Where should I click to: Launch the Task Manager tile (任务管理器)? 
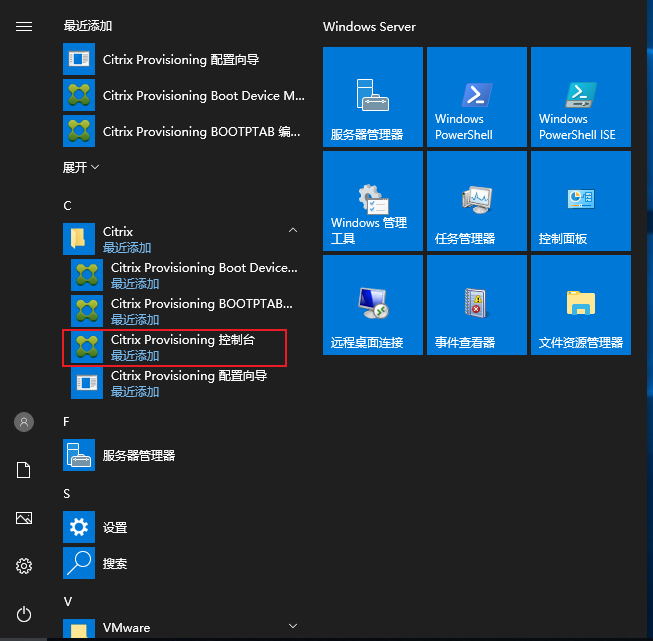(x=476, y=201)
